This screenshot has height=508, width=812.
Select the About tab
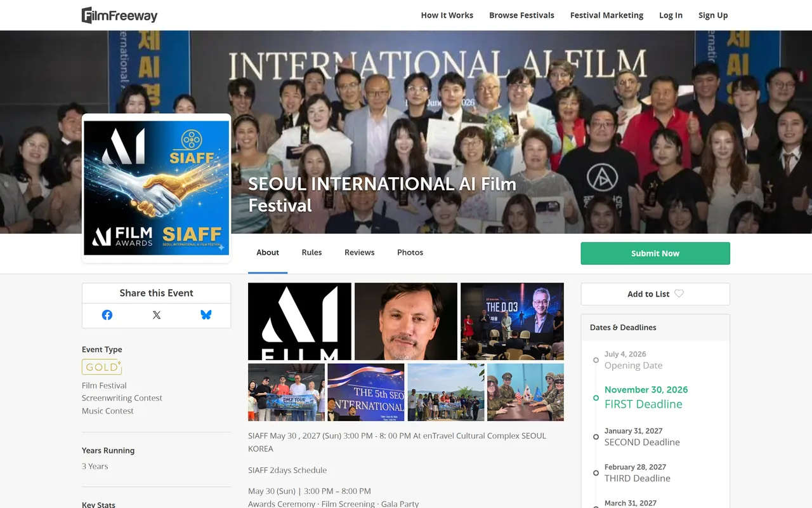click(x=268, y=253)
